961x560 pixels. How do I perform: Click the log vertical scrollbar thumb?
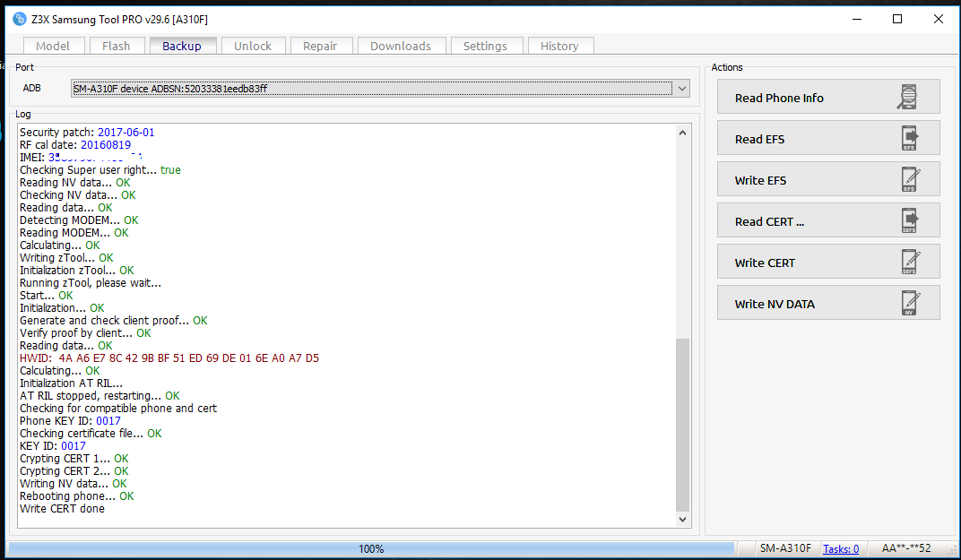(683, 425)
